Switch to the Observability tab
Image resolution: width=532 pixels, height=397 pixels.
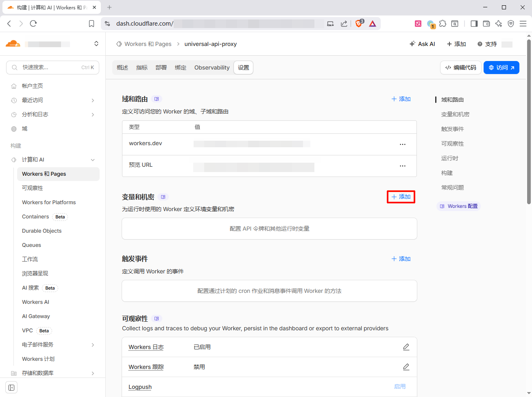point(212,68)
